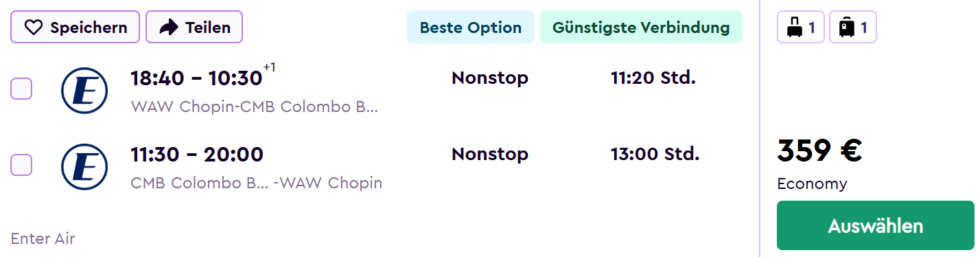The image size is (980, 257).
Task: Click the WAW Chopin-CMB Colombo route text
Action: (x=254, y=107)
